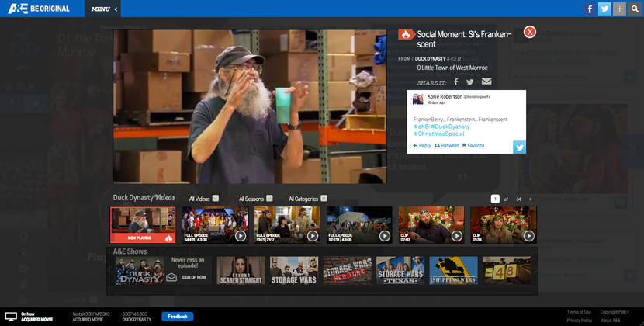
Task: Open The First 48 show tile
Action: click(507, 270)
